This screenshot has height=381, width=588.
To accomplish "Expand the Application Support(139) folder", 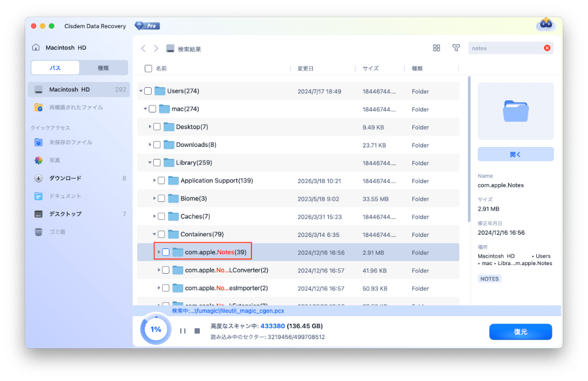I will click(x=155, y=181).
